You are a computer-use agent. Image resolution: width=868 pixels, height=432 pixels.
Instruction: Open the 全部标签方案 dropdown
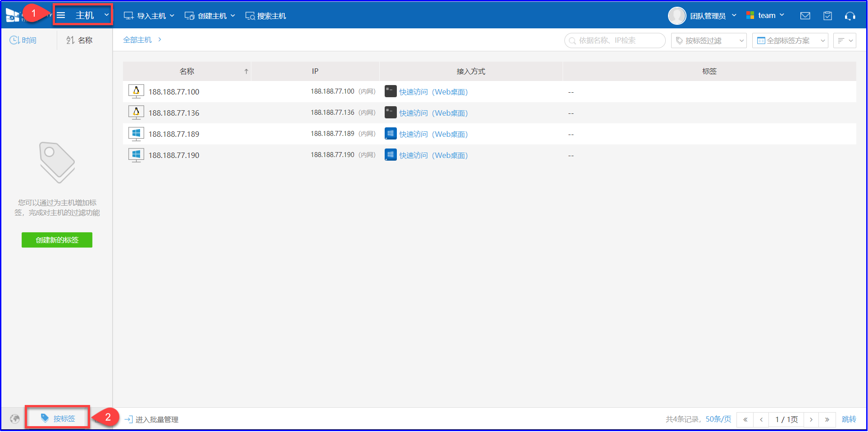(790, 40)
